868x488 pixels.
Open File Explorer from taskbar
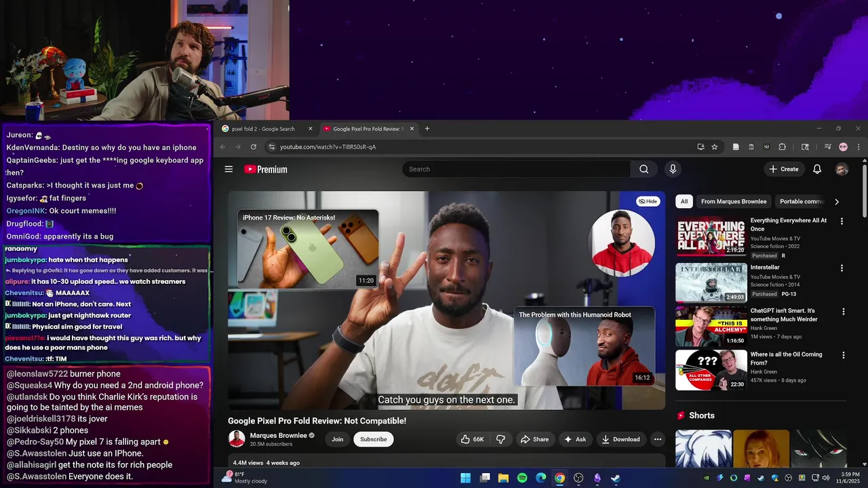click(503, 478)
